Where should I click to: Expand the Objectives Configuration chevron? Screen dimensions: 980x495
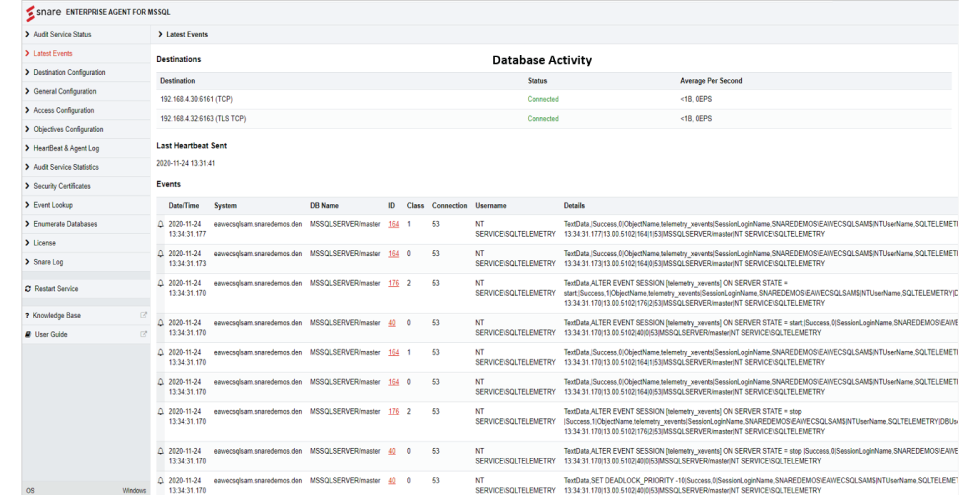click(x=27, y=129)
